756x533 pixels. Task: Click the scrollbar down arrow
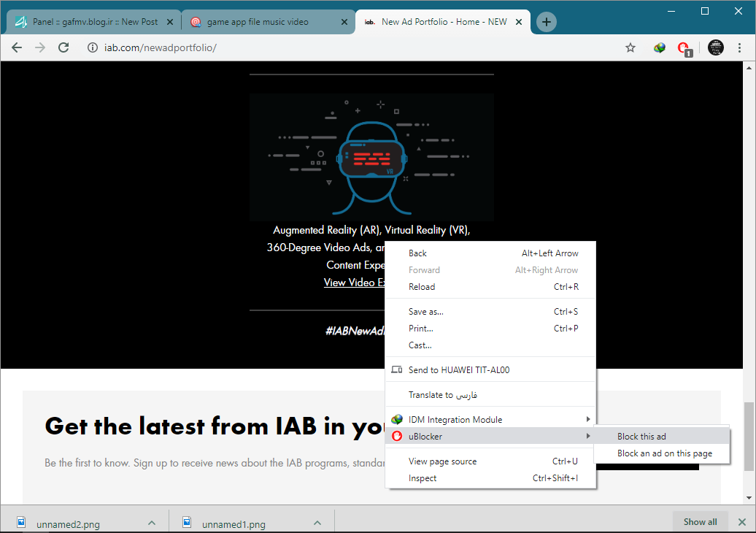[x=749, y=498]
